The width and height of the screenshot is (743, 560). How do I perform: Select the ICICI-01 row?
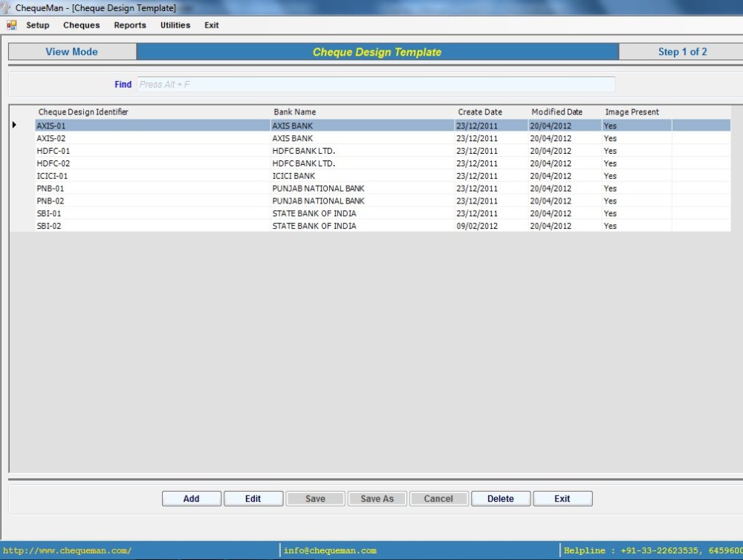pyautogui.click(x=383, y=176)
